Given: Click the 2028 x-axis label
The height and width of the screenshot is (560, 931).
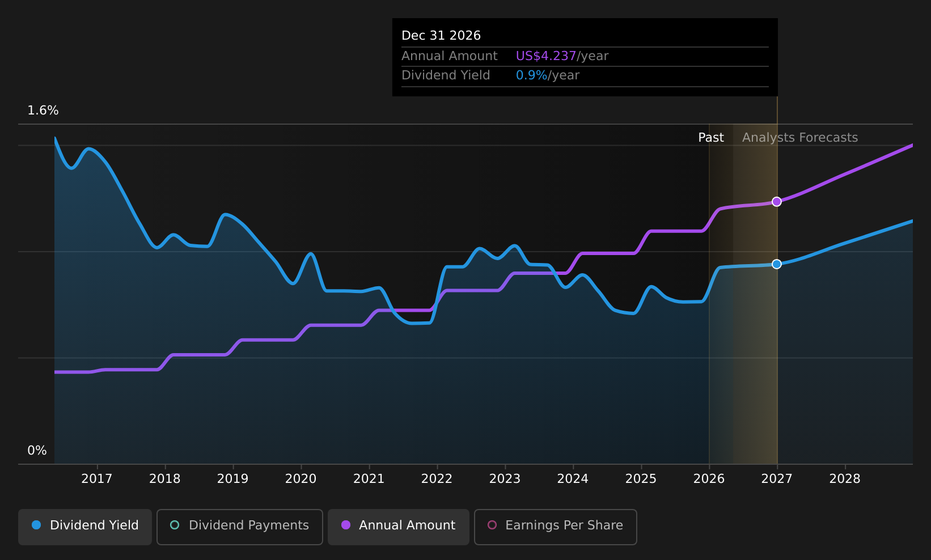Looking at the screenshot, I should pyautogui.click(x=845, y=479).
